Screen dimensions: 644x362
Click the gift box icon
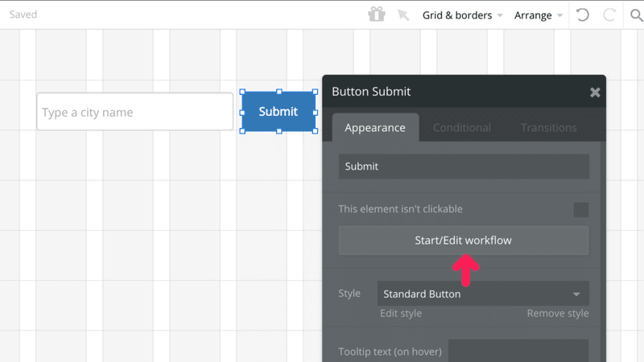click(x=377, y=14)
